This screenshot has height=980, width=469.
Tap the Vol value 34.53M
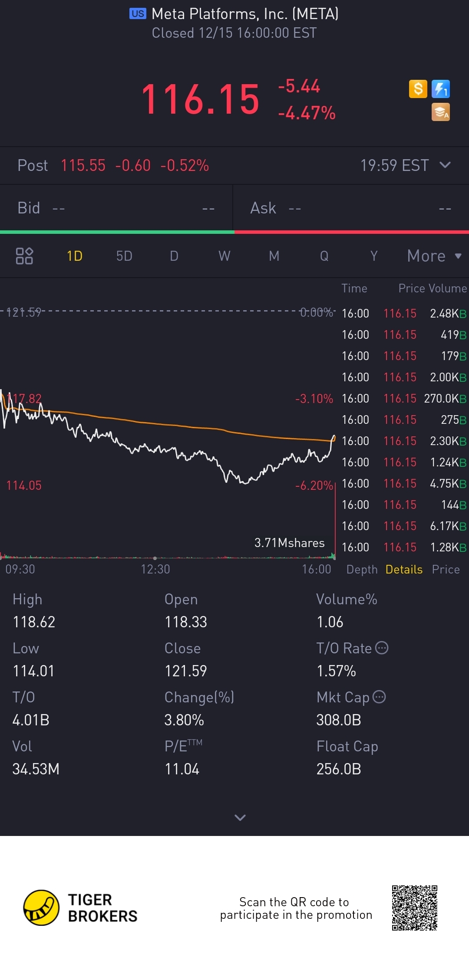[x=36, y=769]
